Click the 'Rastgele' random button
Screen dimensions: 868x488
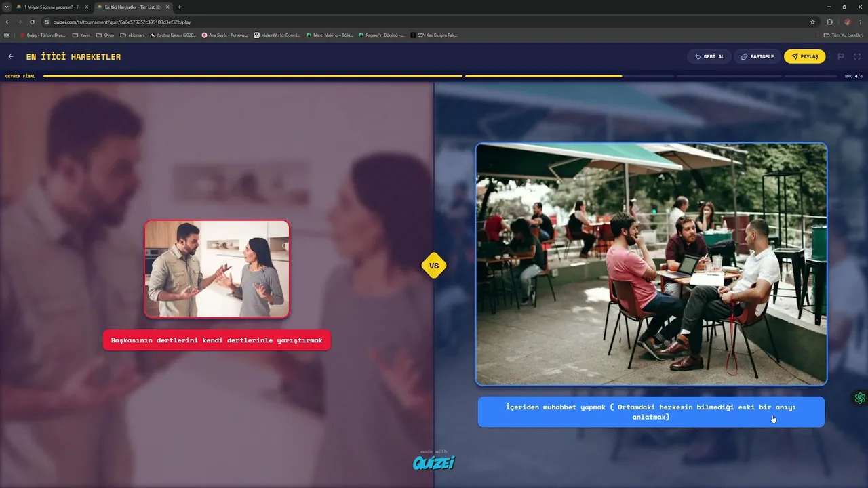(757, 57)
